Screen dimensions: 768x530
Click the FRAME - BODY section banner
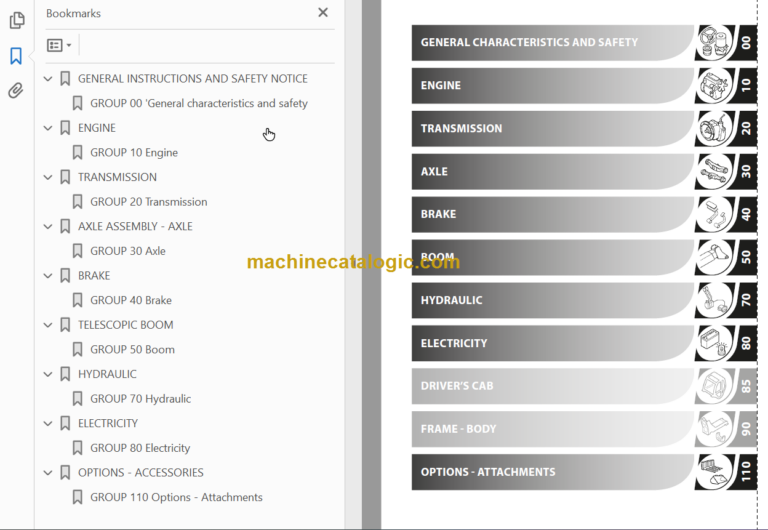[x=552, y=429]
